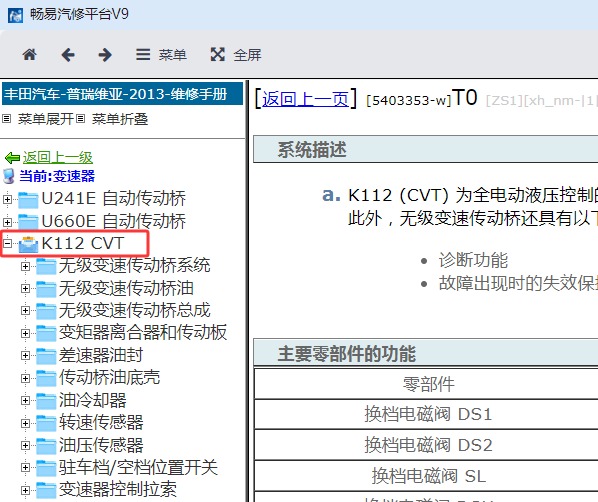Follow the 返回上一页 link
This screenshot has width=598, height=502.
click(305, 99)
